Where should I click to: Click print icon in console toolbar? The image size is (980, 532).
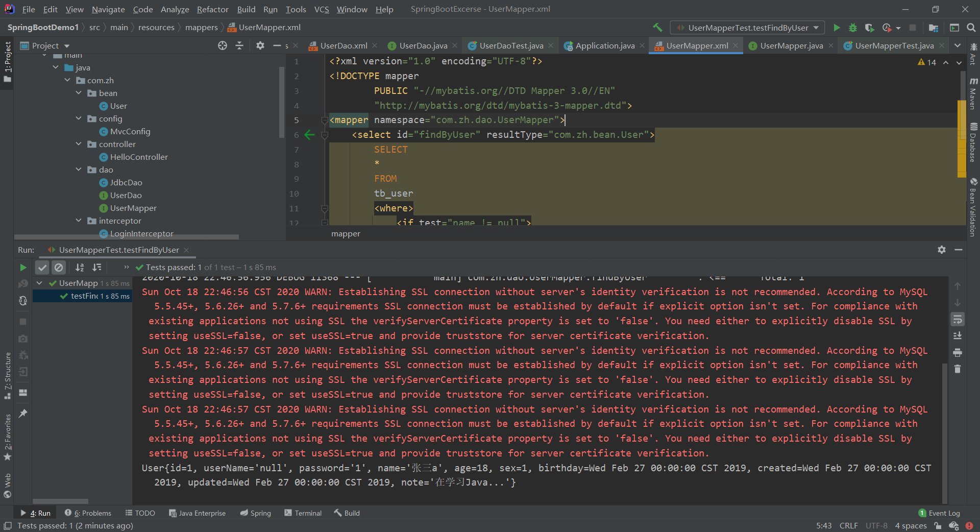958,353
